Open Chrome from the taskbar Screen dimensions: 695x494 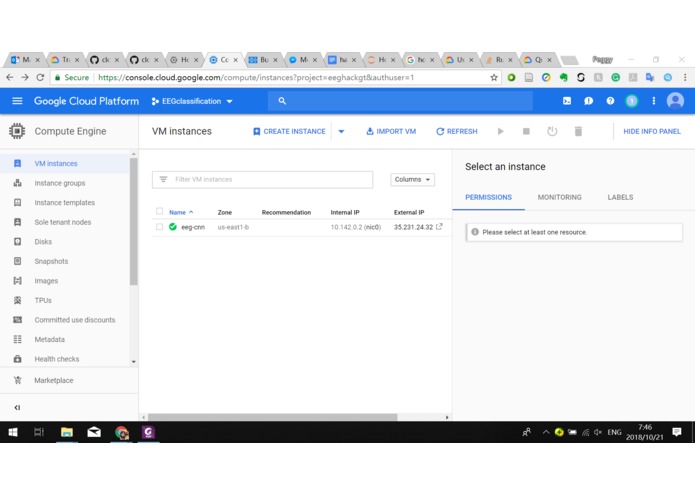tap(121, 432)
